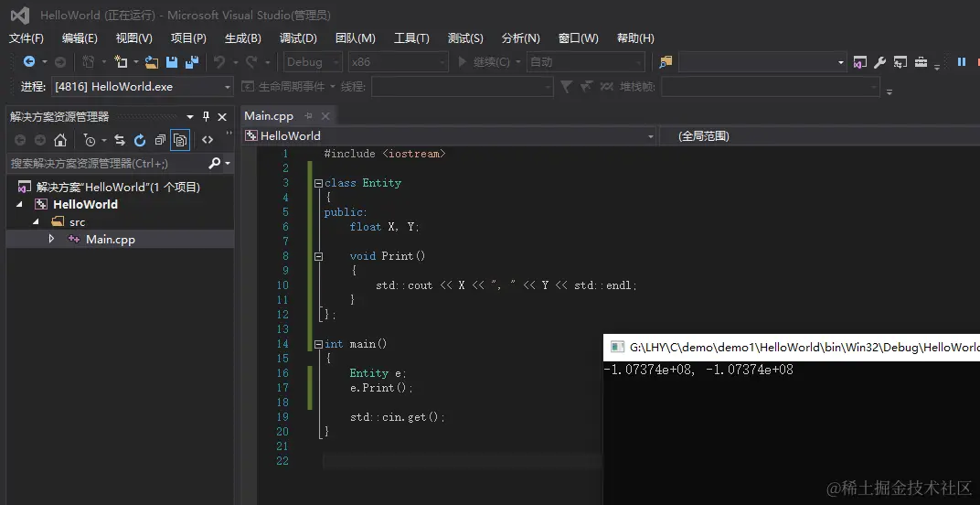Click the Pending Changes Filter clock icon

(90, 140)
